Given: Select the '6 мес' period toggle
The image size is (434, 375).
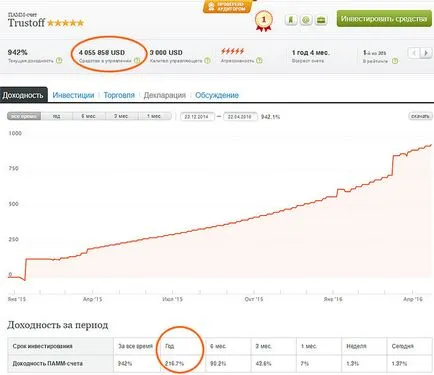Looking at the screenshot, I should coord(88,116).
